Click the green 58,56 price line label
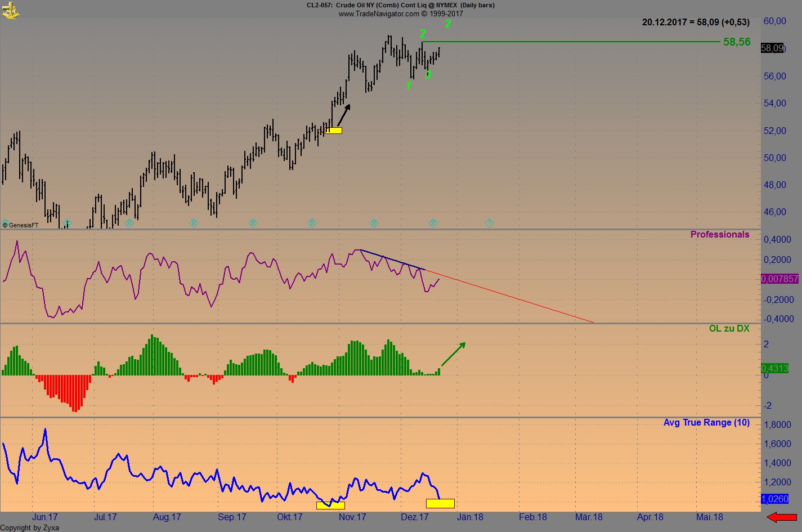Image resolution: width=802 pixels, height=532 pixels. tap(737, 42)
